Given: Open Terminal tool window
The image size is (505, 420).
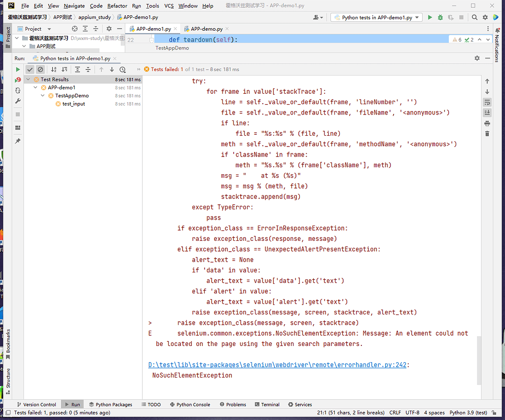Looking at the screenshot, I should pos(267,404).
